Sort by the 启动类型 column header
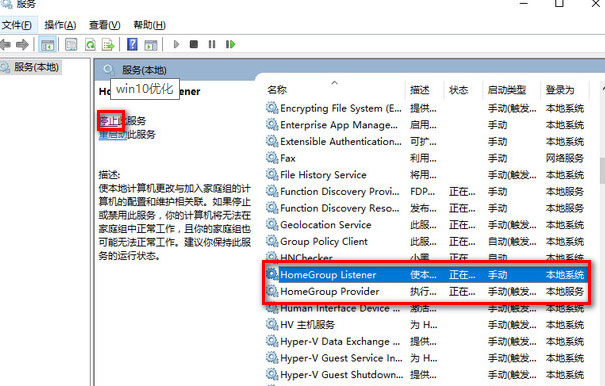Image resolution: width=605 pixels, height=386 pixels. coord(507,90)
